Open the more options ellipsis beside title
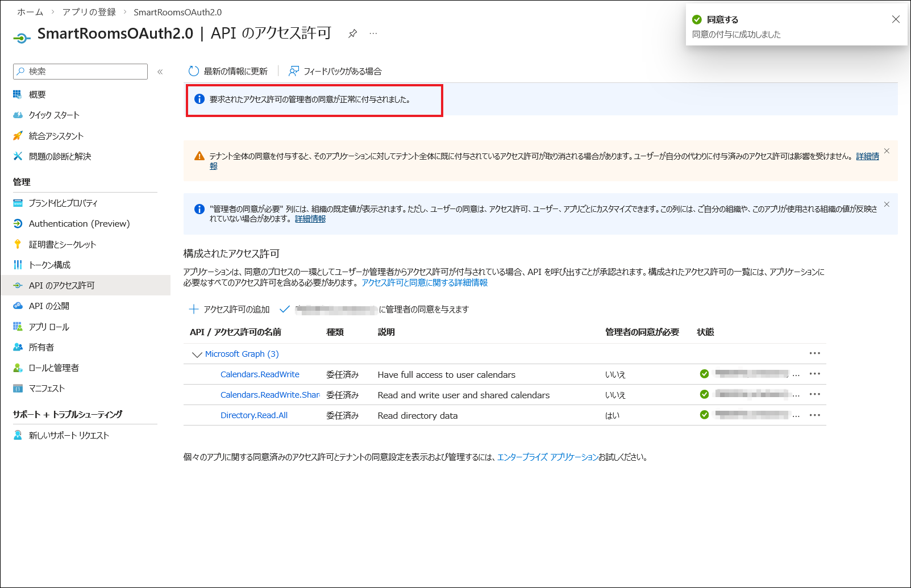The image size is (911, 588). click(373, 34)
